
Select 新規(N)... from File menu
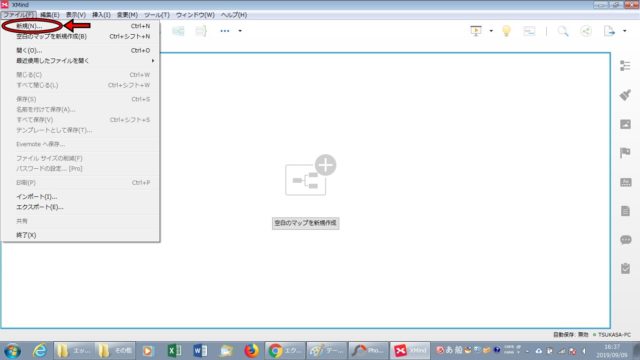pyautogui.click(x=80, y=26)
